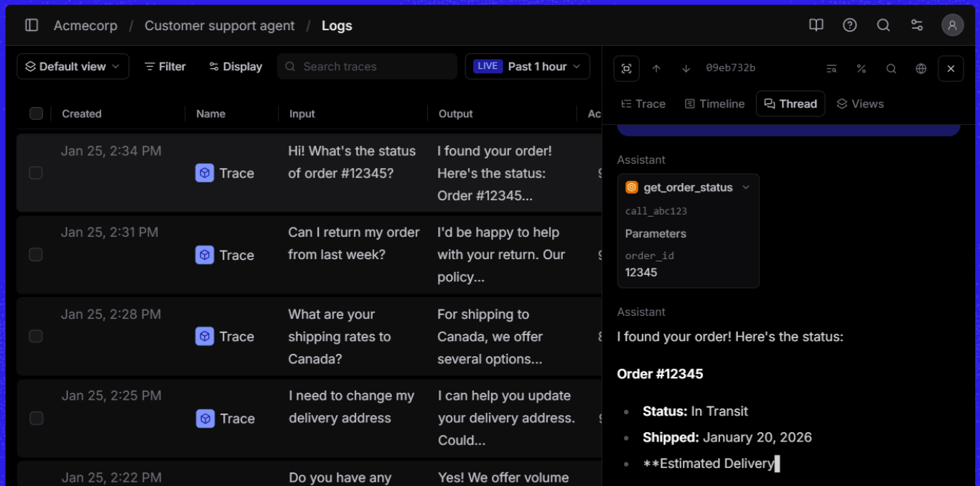This screenshot has height=486, width=980.
Task: Select the Thread tab
Action: [x=790, y=103]
